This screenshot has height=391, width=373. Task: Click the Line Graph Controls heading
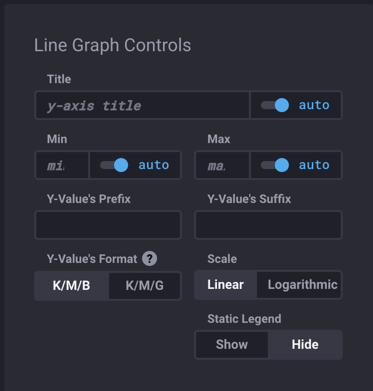tap(113, 45)
